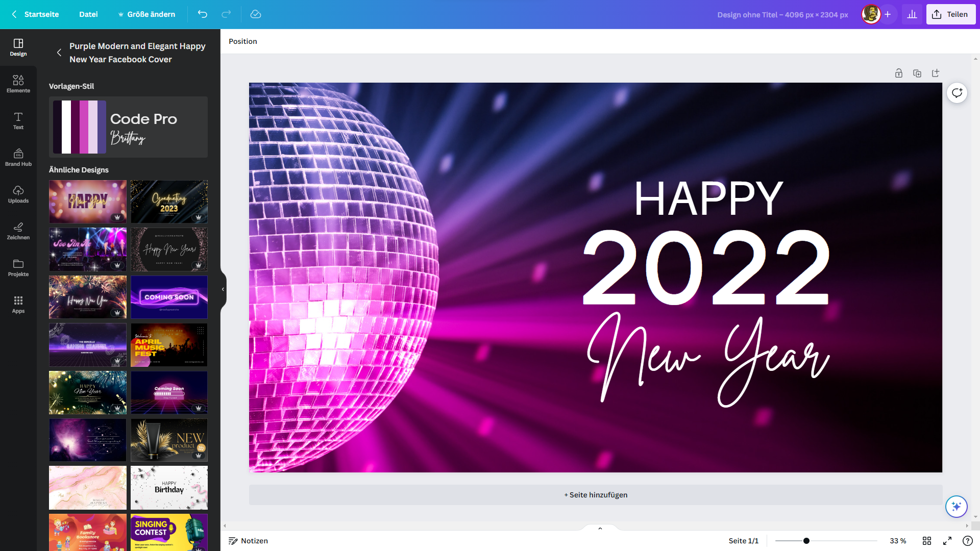Click Seite hinzufügen to add a page
The image size is (980, 551).
596,495
